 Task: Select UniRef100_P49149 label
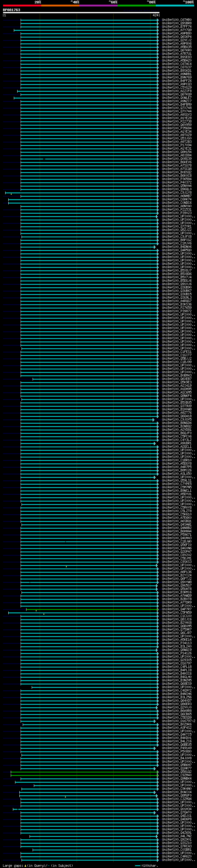tap(176, 748)
